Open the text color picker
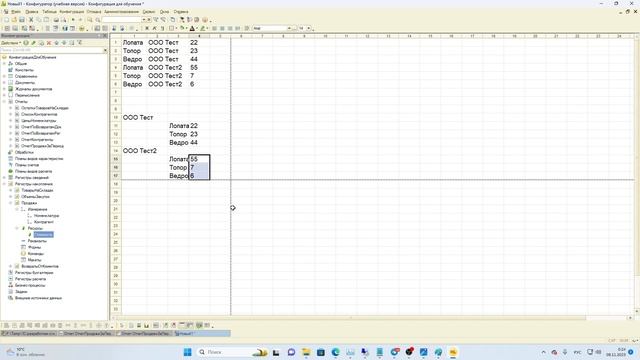Image resolution: width=640 pixels, height=360 pixels. [x=193, y=28]
